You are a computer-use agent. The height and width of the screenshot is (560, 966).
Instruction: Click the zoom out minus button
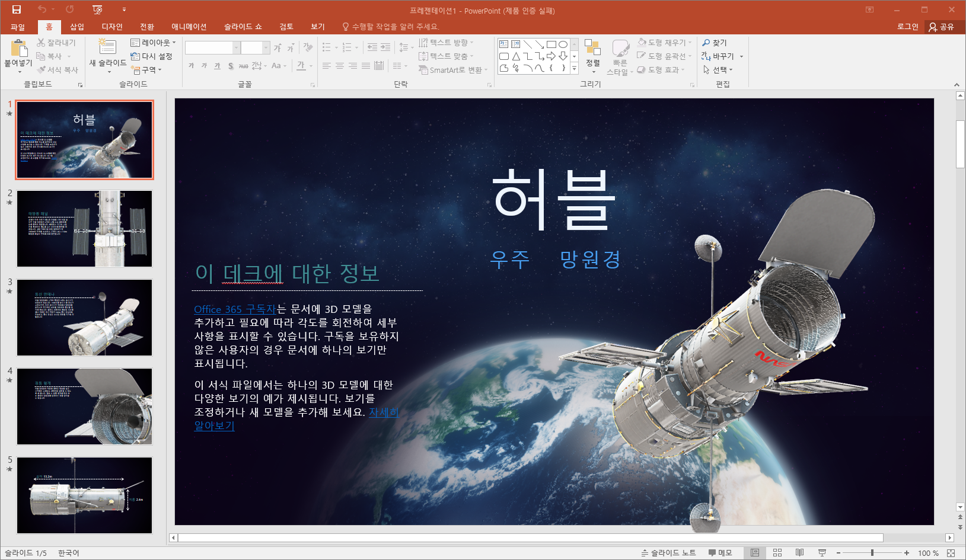coord(839,553)
